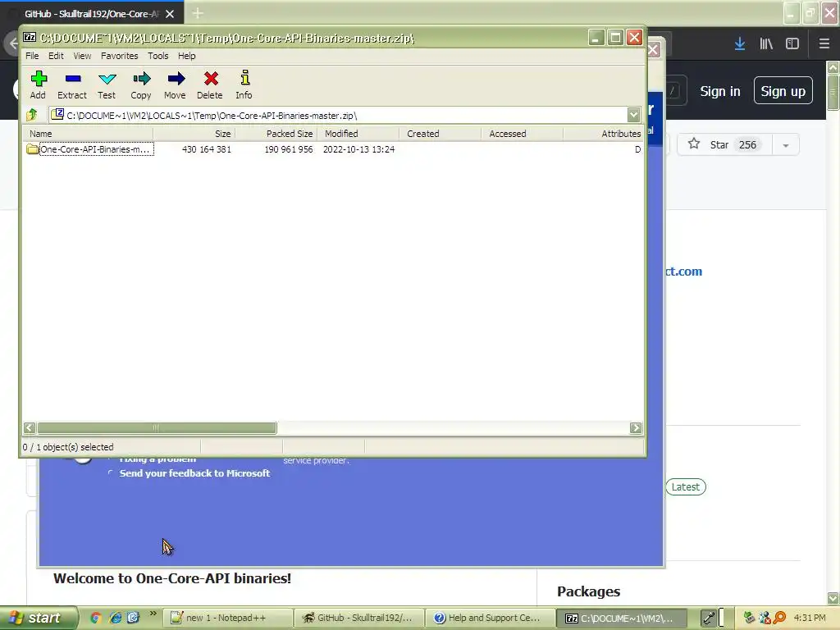This screenshot has width=840, height=630.
Task: Expand the archive path address dropdown
Action: [x=634, y=115]
